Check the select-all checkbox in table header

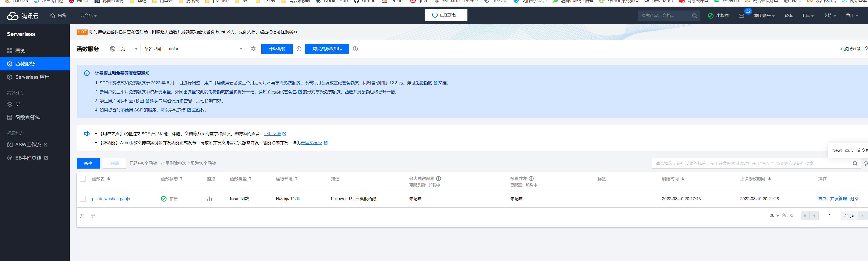(83, 179)
